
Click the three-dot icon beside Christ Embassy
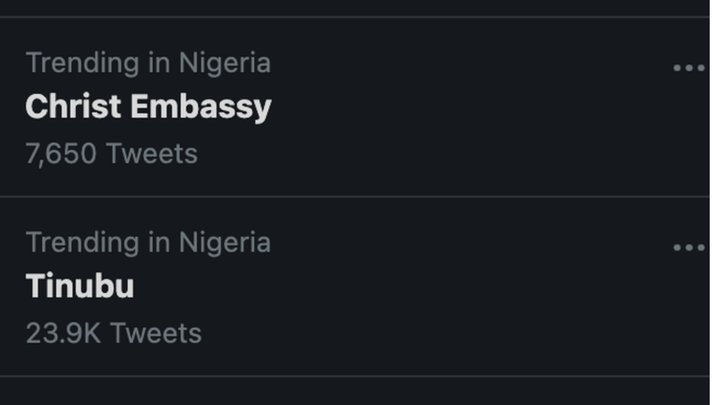click(x=689, y=68)
